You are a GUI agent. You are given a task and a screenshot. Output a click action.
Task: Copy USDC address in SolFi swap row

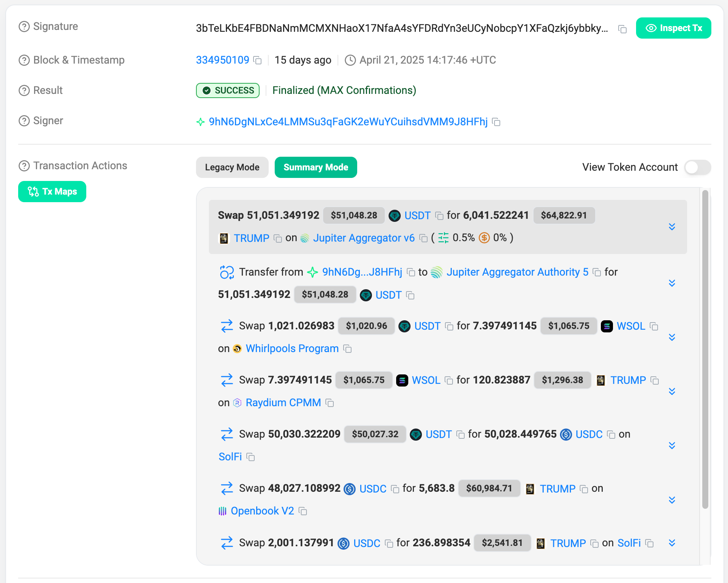pyautogui.click(x=611, y=435)
